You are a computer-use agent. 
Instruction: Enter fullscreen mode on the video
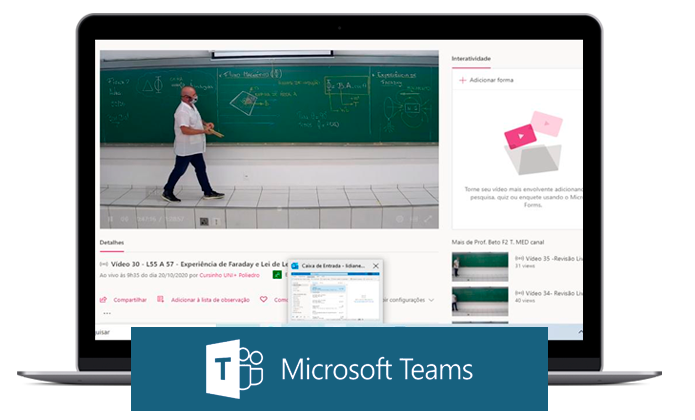coord(428,219)
